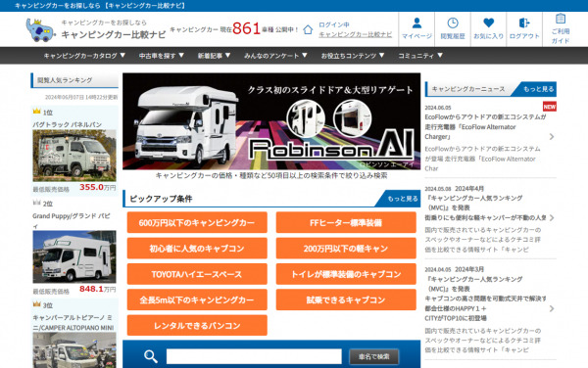Open EcoFlow news article arrow
The image size is (588, 368).
tap(552, 137)
